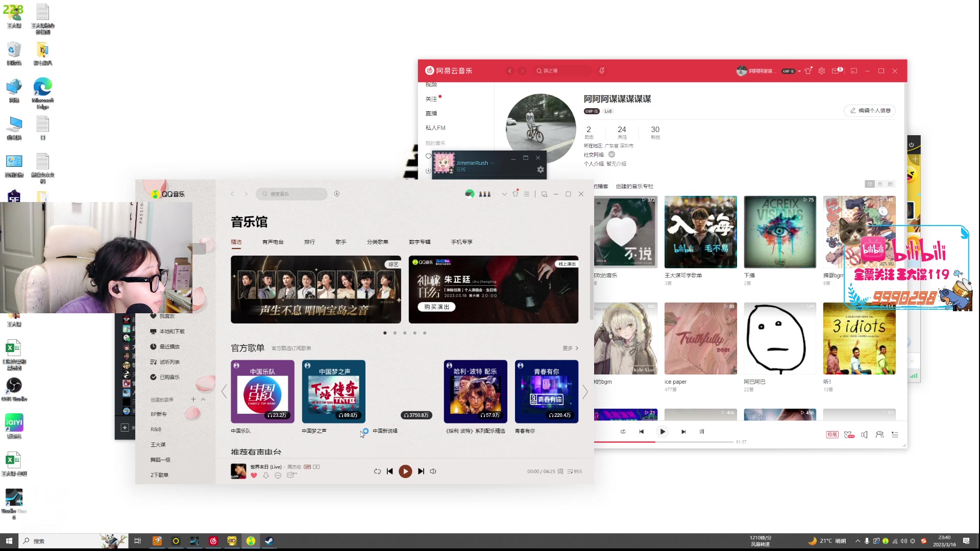Show next 官方歌单 playlists with right chevron

(x=585, y=392)
